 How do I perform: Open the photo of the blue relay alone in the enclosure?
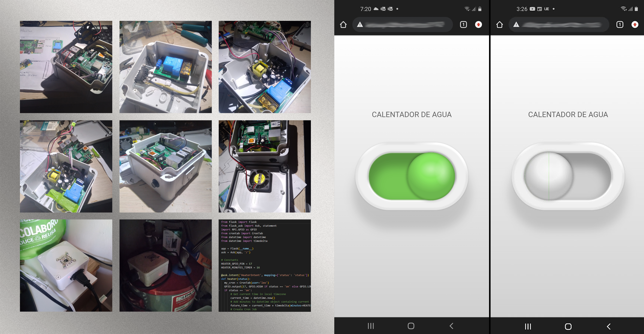point(165,67)
